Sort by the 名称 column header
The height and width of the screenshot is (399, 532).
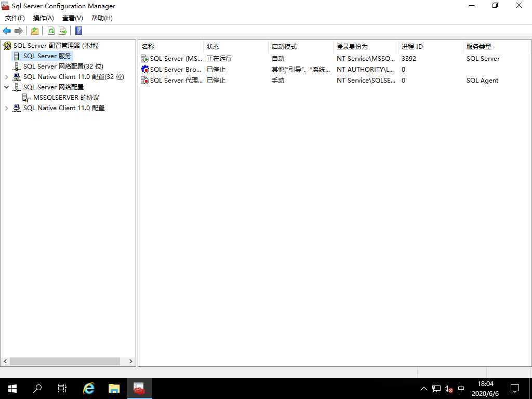[x=171, y=46]
